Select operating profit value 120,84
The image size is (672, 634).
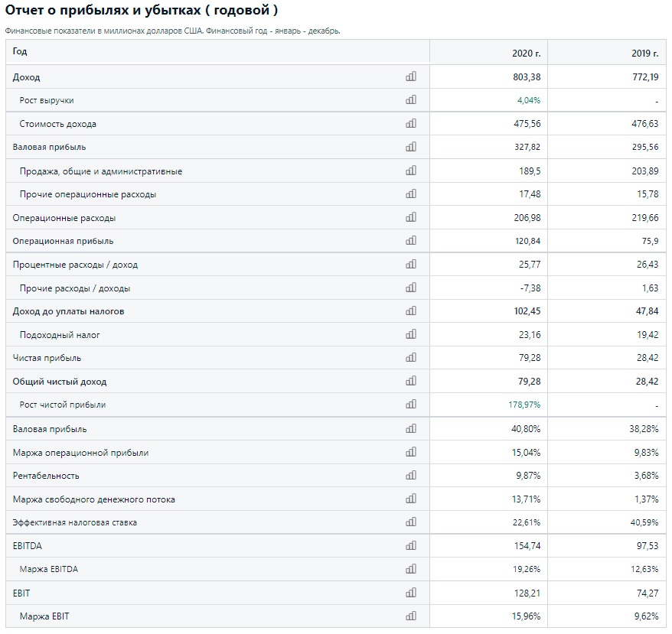(527, 241)
